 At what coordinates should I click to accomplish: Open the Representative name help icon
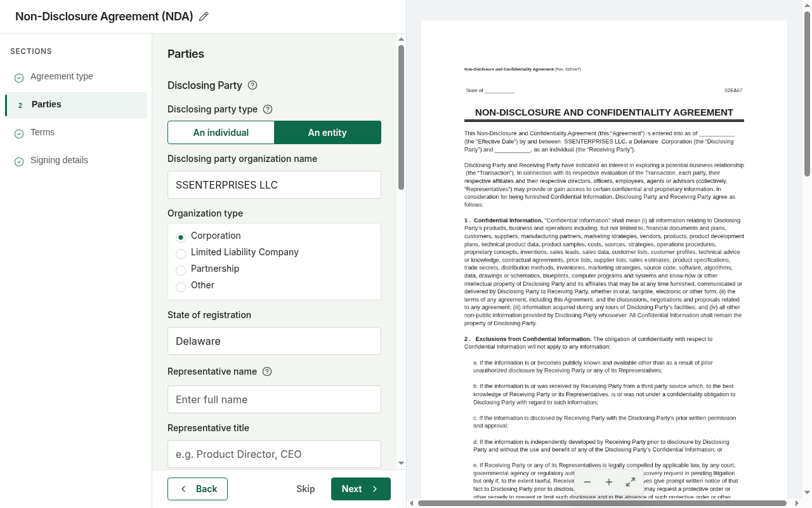point(267,371)
